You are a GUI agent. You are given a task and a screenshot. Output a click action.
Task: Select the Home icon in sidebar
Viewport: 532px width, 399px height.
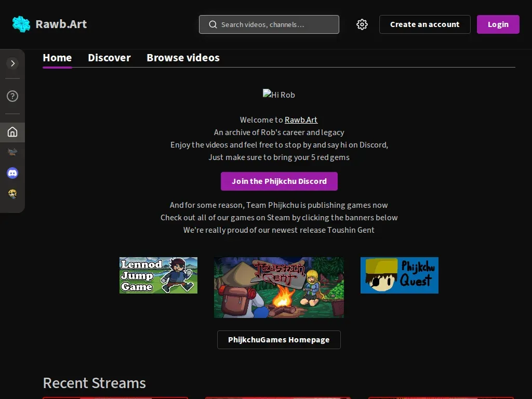click(12, 132)
